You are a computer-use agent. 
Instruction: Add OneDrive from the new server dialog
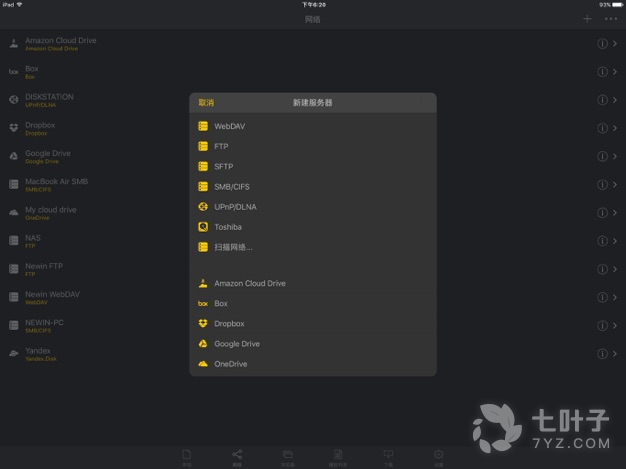click(313, 364)
